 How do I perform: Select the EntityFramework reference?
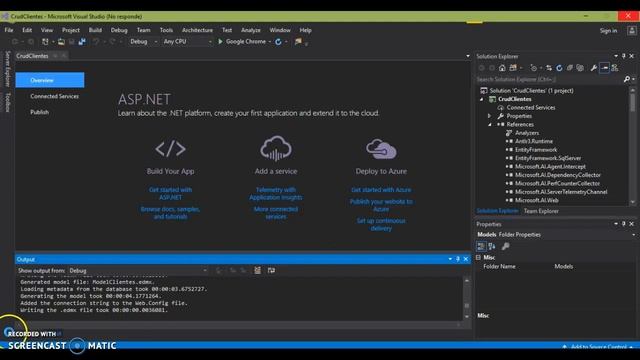(x=536, y=150)
